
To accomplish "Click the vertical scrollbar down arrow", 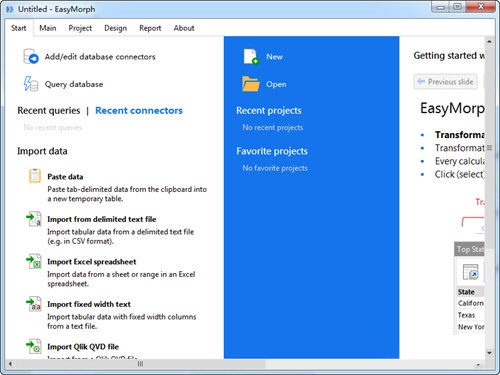I will click(x=489, y=353).
